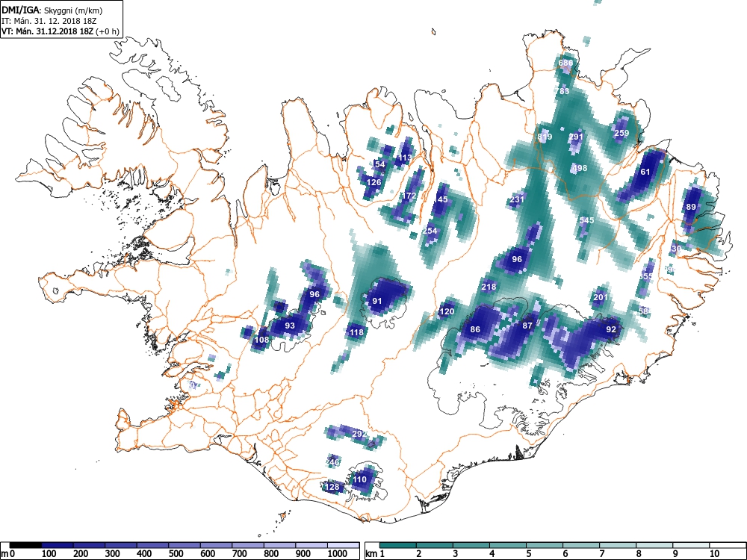747x560 pixels.
Task: Click the 54 value label
Action: tap(379, 164)
